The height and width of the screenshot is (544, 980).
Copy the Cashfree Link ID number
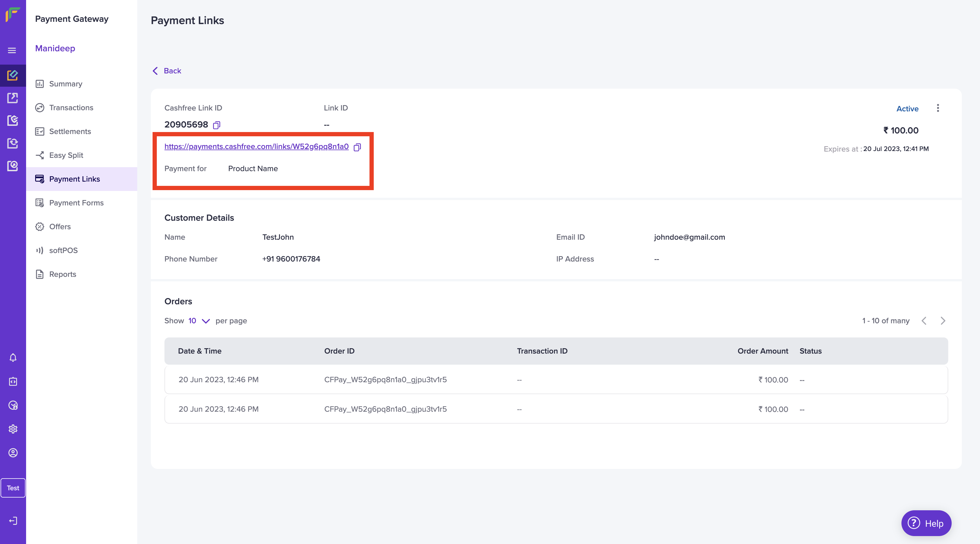point(216,125)
